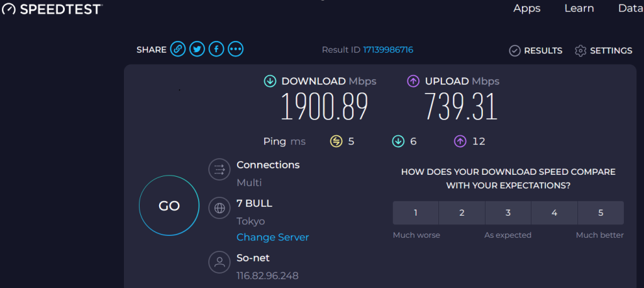644x288 pixels.
Task: Click the Speedtest logo
Action: coord(52,9)
